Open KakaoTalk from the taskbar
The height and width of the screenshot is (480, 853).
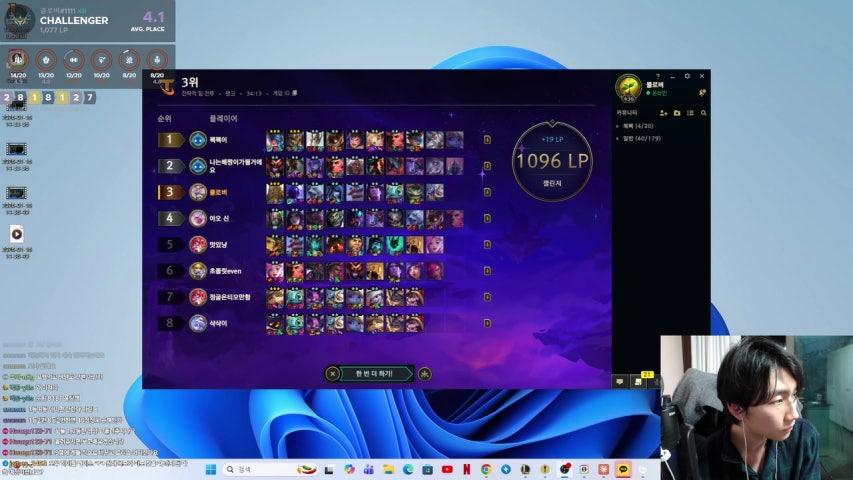tap(623, 469)
